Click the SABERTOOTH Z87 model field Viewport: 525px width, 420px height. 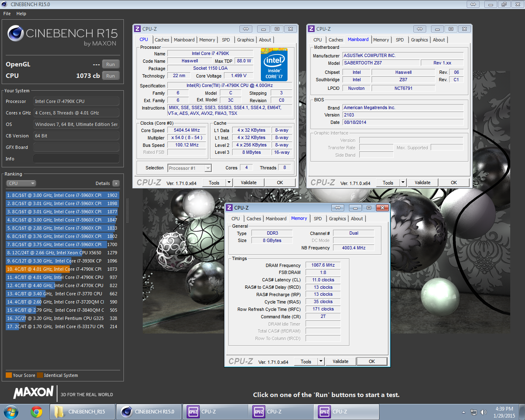381,63
